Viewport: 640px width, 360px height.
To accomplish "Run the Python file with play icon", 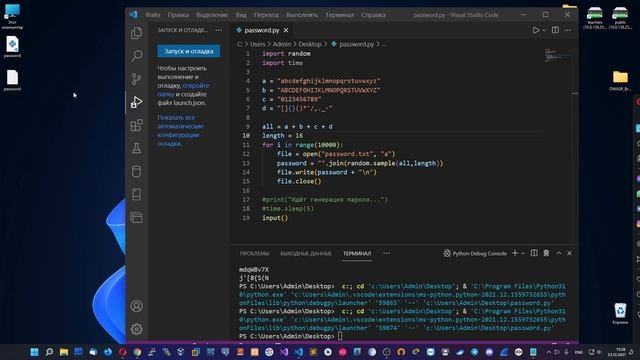I will point(536,30).
